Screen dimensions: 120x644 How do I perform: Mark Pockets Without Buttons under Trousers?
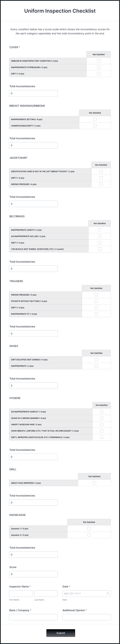[x=96, y=301]
